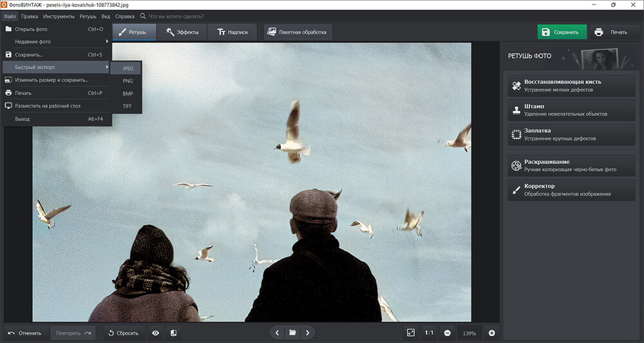Choose the Stamp (Штамп) tool
Image resolution: width=644 pixels, height=343 pixels.
click(x=571, y=110)
